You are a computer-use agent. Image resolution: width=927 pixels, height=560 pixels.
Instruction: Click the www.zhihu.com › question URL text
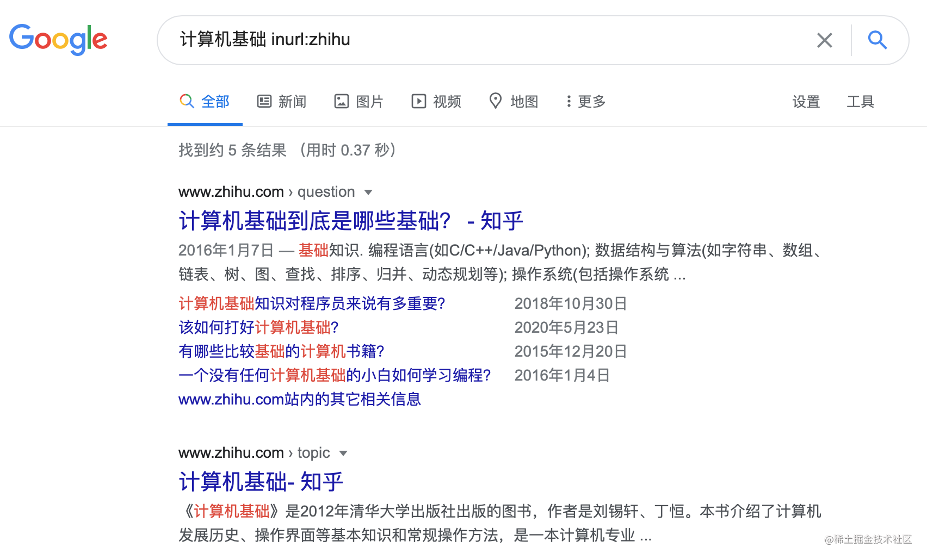pos(267,192)
